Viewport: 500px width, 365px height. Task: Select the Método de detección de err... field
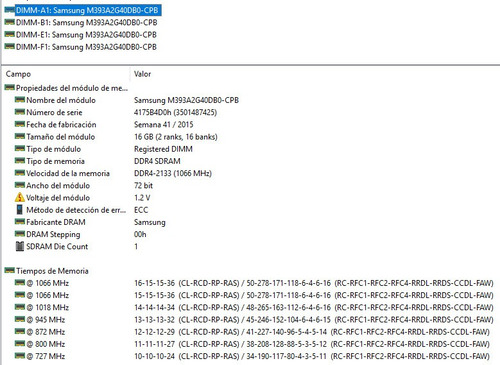(x=76, y=210)
